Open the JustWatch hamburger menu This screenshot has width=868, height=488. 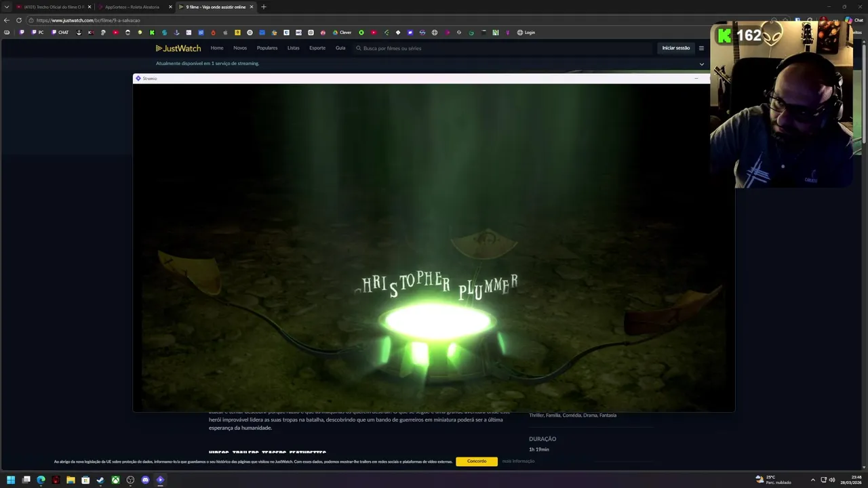pos(701,48)
